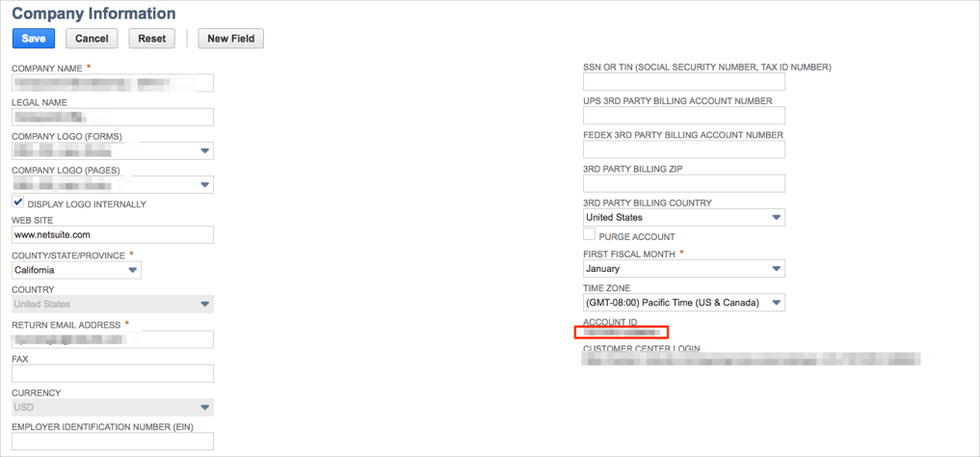This screenshot has width=980, height=457.
Task: Click the Web Site text field
Action: 112,235
